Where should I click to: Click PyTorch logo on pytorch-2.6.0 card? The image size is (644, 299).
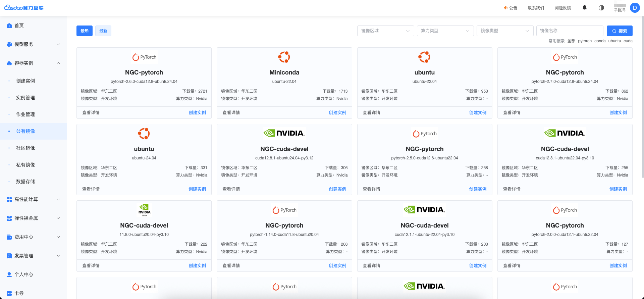pyautogui.click(x=144, y=57)
